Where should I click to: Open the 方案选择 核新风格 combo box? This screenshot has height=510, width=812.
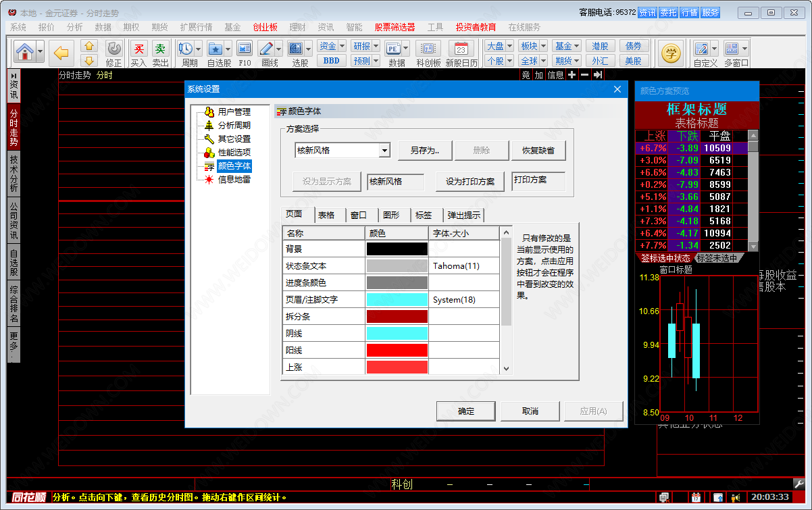[x=342, y=150]
